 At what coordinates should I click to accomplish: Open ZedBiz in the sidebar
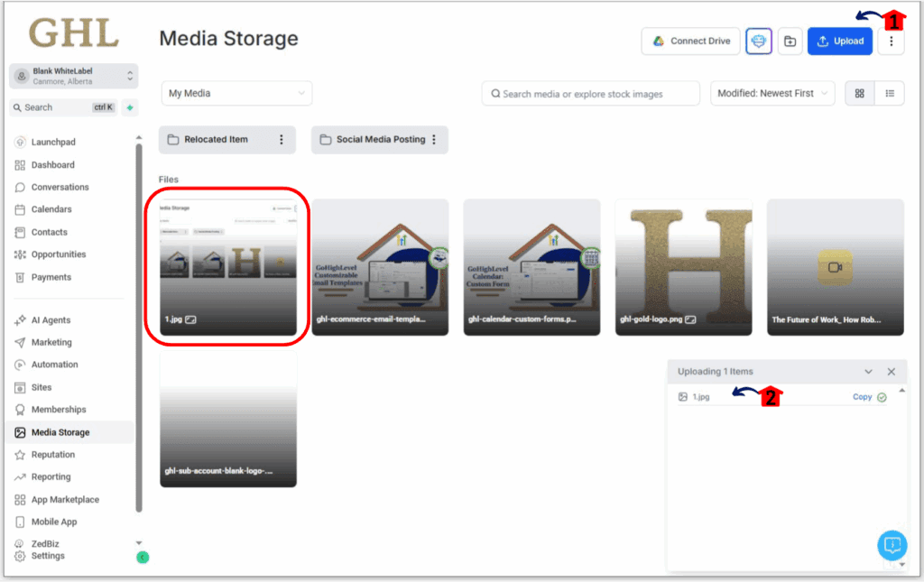(x=45, y=544)
